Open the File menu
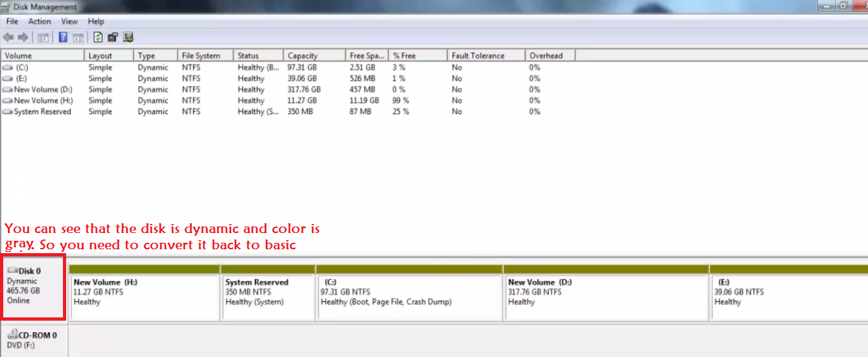 pyautogui.click(x=12, y=21)
